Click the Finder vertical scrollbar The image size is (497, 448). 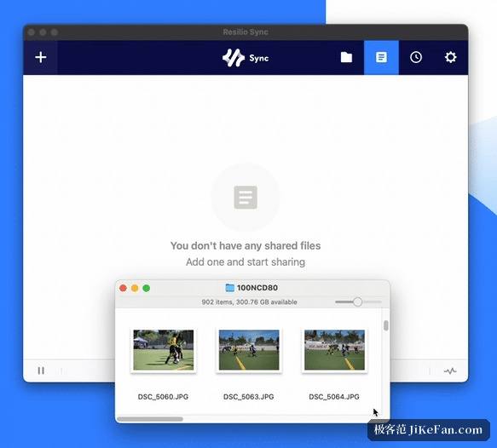[x=385, y=325]
